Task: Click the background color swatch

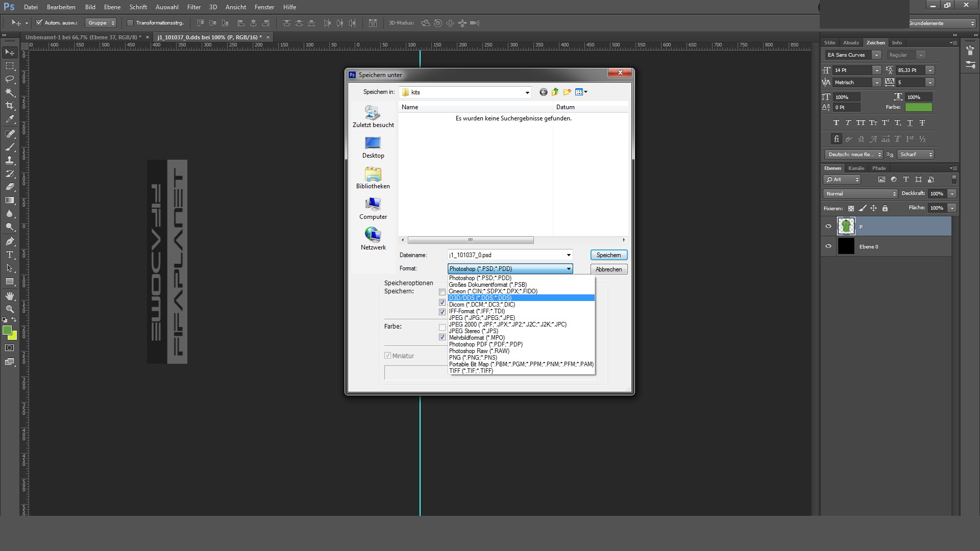Action: click(14, 337)
